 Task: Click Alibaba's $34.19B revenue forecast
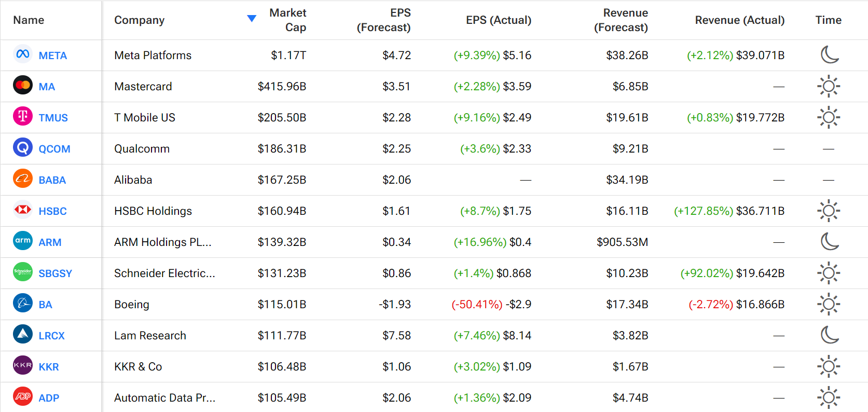coord(627,180)
